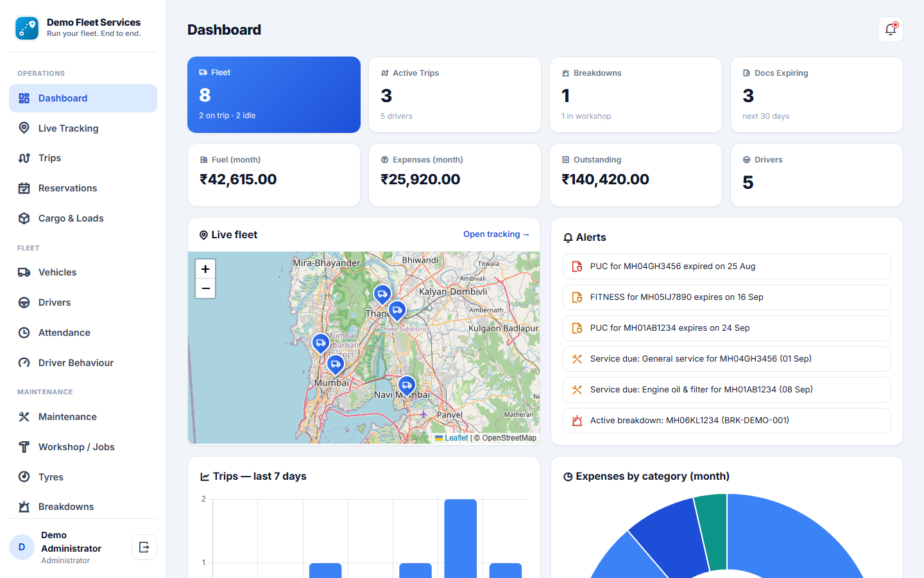The image size is (924, 578).
Task: Click the truck marker near Navi Mumbai
Action: coord(407,386)
